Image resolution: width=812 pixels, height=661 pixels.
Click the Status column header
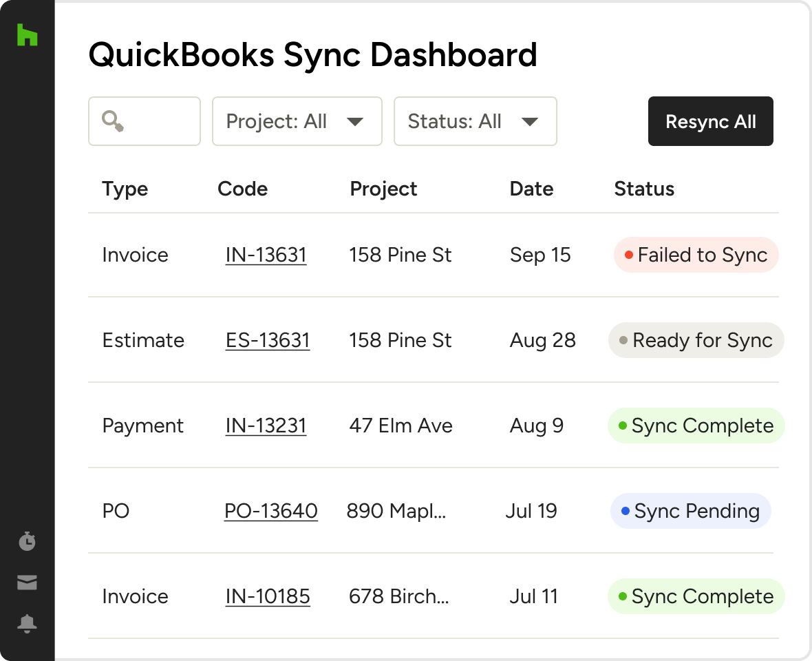point(643,189)
